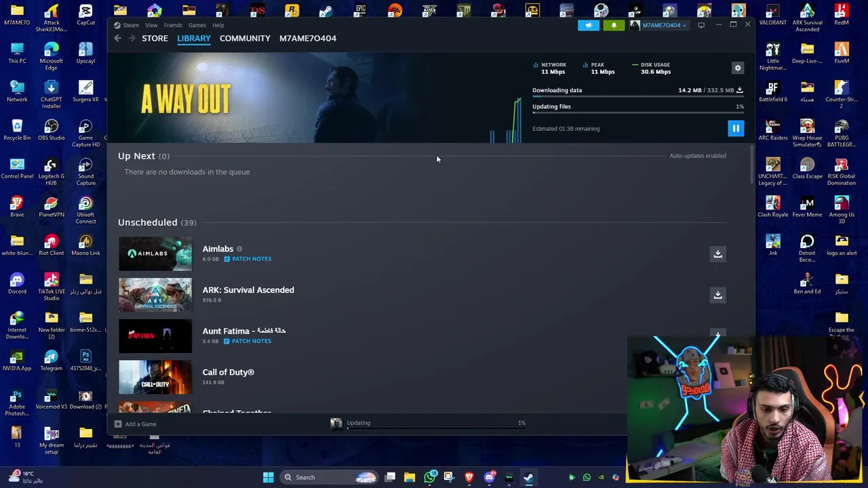The width and height of the screenshot is (868, 488).
Task: Download Aimlabs with its download icon
Action: 717,253
